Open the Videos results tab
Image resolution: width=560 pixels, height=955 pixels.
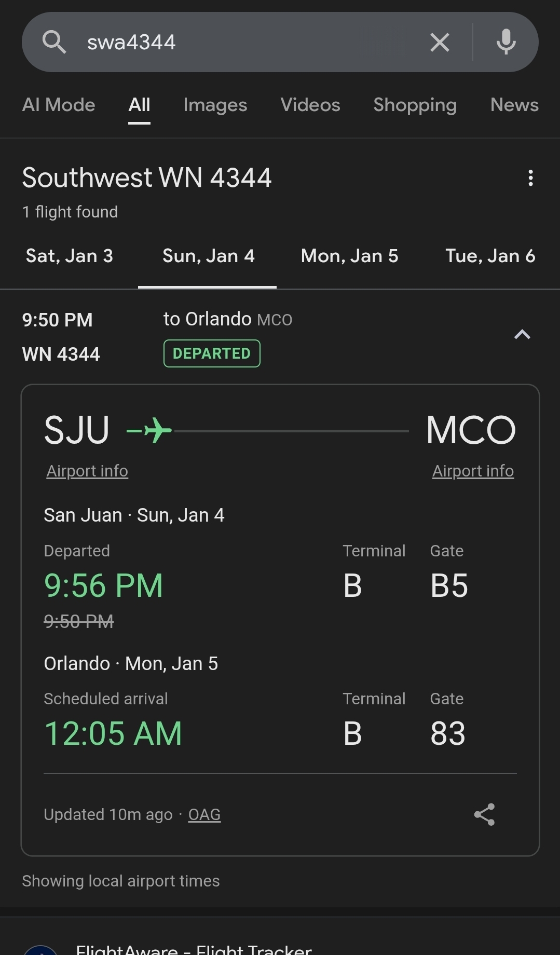pyautogui.click(x=310, y=105)
